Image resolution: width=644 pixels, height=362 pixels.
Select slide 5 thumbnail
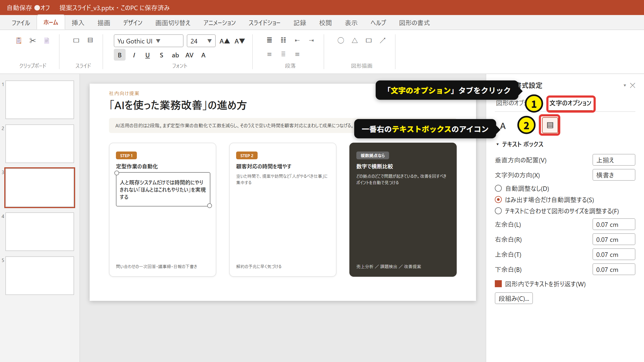click(40, 276)
